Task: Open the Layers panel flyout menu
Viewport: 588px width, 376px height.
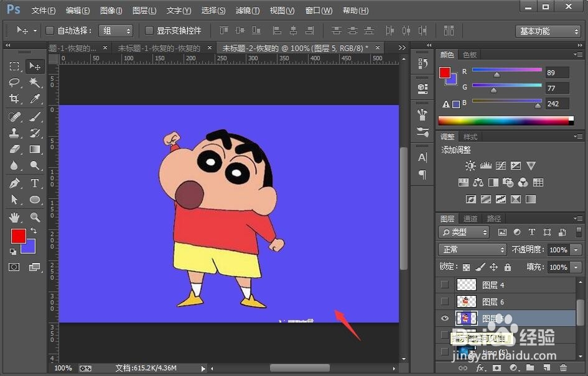Action: coord(578,218)
